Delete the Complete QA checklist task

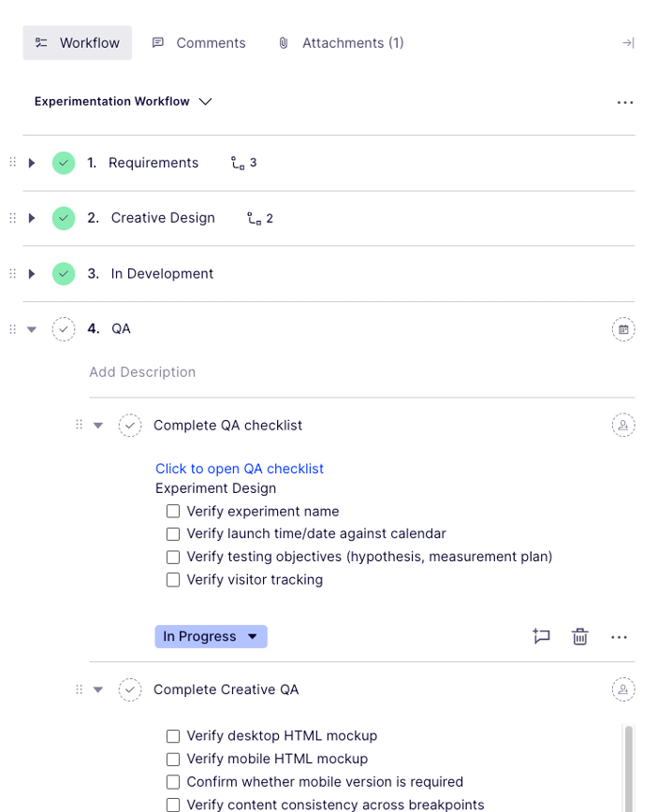(580, 636)
